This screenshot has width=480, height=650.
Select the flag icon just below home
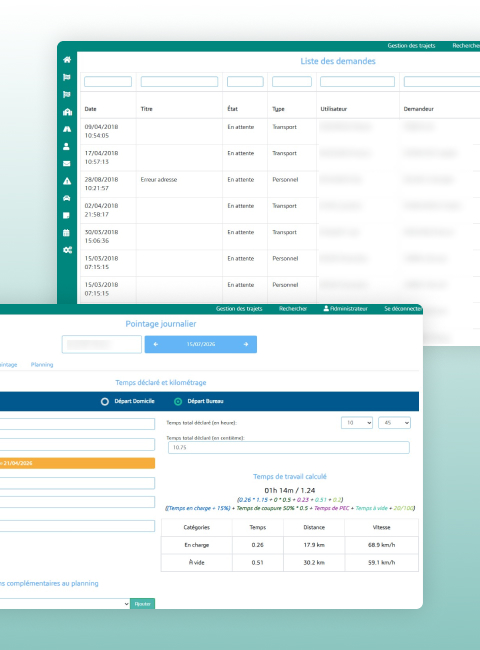pyautogui.click(x=67, y=77)
